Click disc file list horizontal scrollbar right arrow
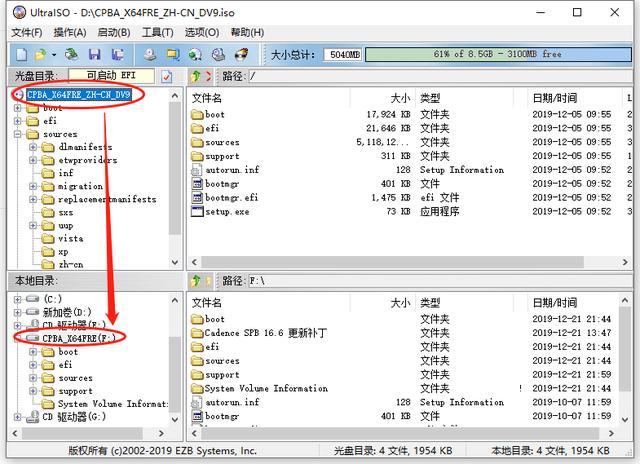The image size is (640, 464). [625, 262]
